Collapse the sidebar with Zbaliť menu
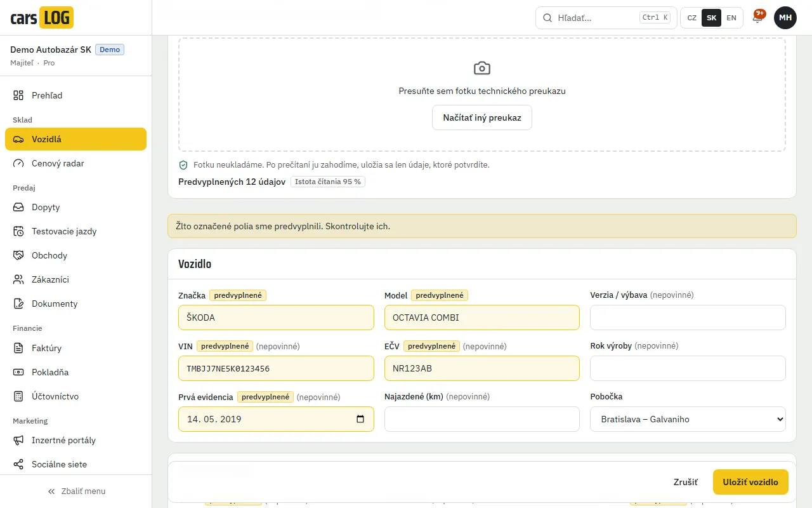Image resolution: width=812 pixels, height=508 pixels. 76,491
